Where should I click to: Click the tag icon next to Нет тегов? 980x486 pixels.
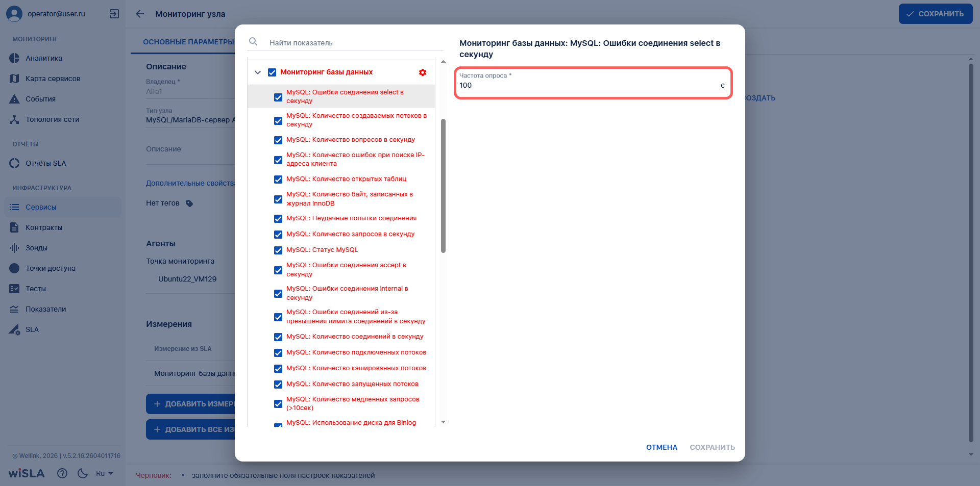coord(189,203)
